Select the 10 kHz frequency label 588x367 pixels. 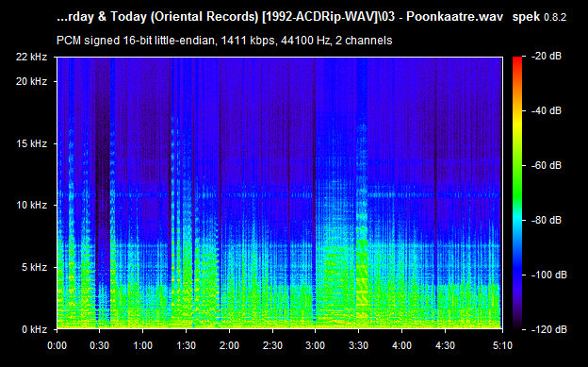31,205
